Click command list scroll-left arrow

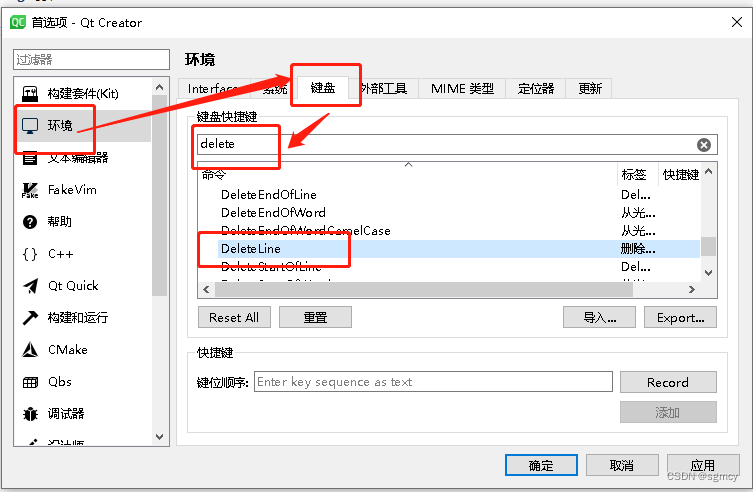(206, 289)
